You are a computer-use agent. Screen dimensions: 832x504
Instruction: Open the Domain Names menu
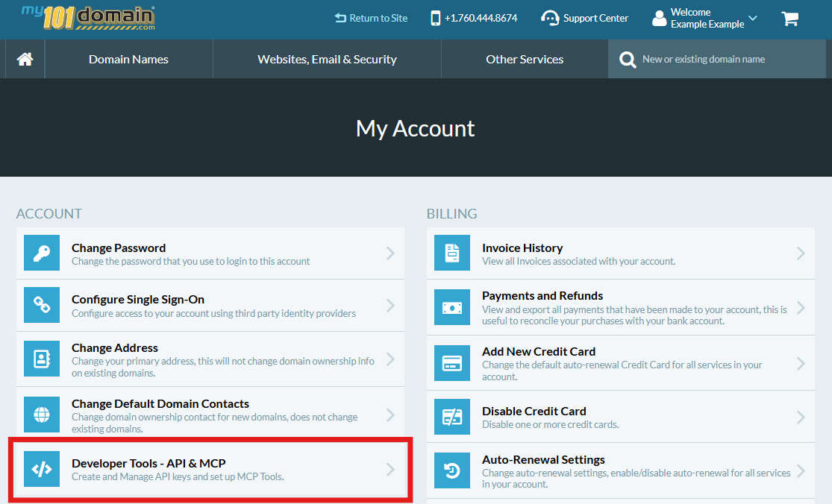[128, 59]
